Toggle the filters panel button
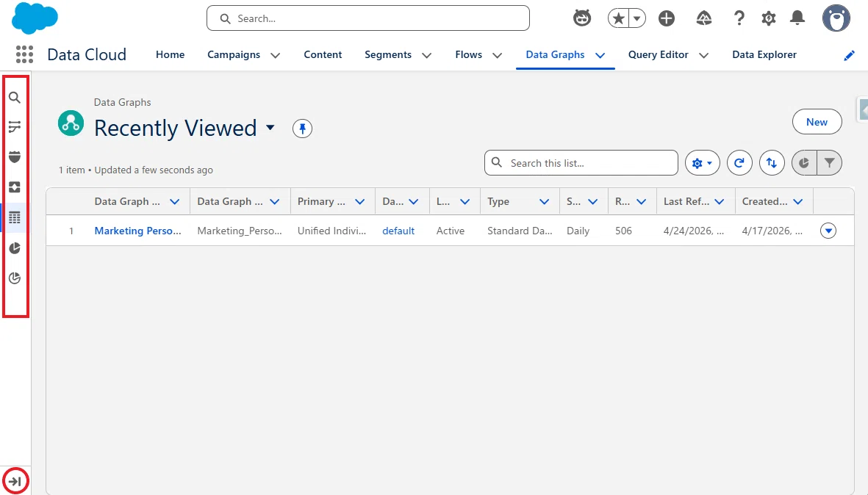This screenshot has height=495, width=868. [829, 163]
